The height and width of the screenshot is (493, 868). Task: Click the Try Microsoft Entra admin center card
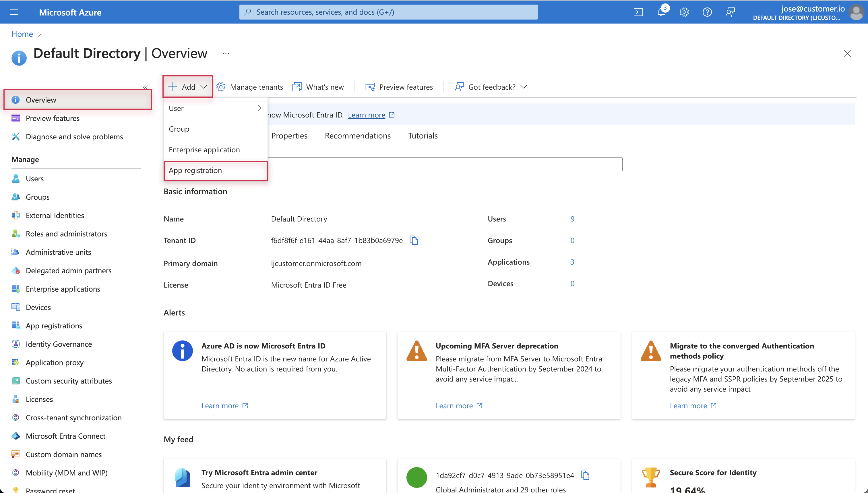tap(275, 476)
